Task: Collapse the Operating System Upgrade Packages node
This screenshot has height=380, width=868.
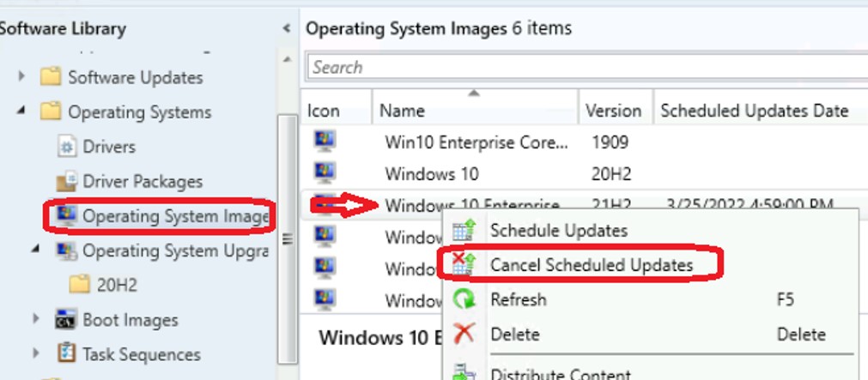Action: click(35, 249)
